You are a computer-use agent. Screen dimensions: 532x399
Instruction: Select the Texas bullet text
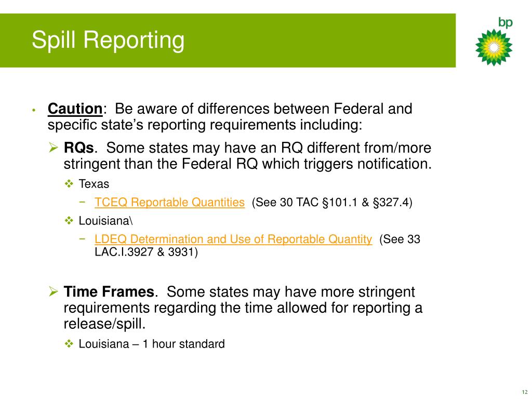94,184
